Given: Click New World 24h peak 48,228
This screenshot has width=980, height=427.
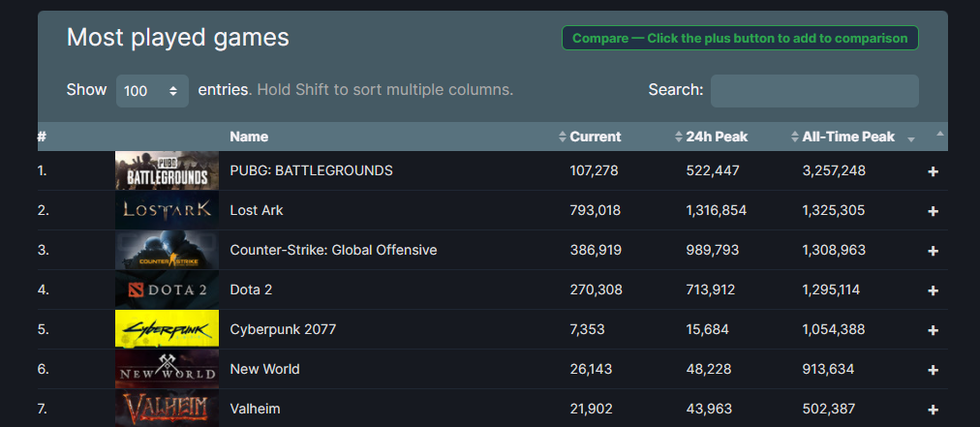Looking at the screenshot, I should 709,369.
